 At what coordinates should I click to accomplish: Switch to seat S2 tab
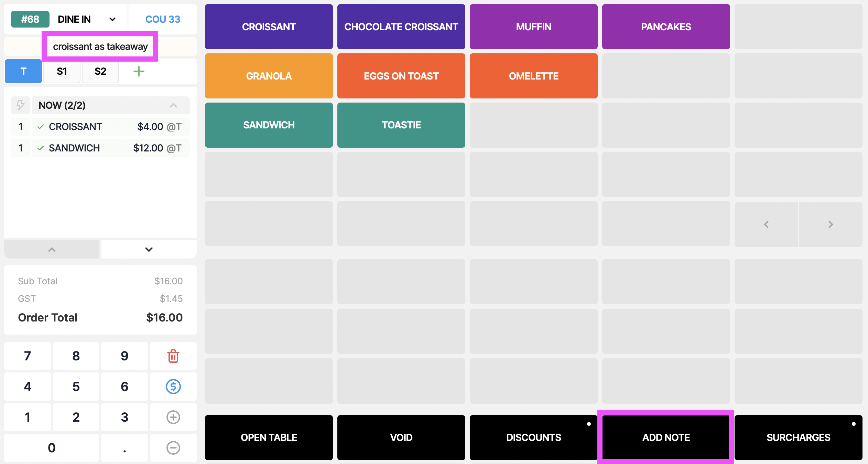(100, 71)
